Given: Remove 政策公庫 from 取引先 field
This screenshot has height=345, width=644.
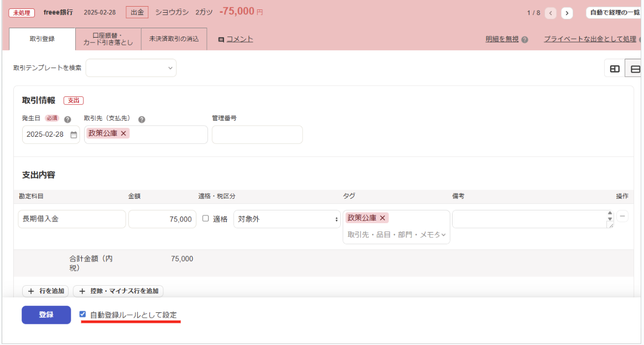Looking at the screenshot, I should pos(124,133).
